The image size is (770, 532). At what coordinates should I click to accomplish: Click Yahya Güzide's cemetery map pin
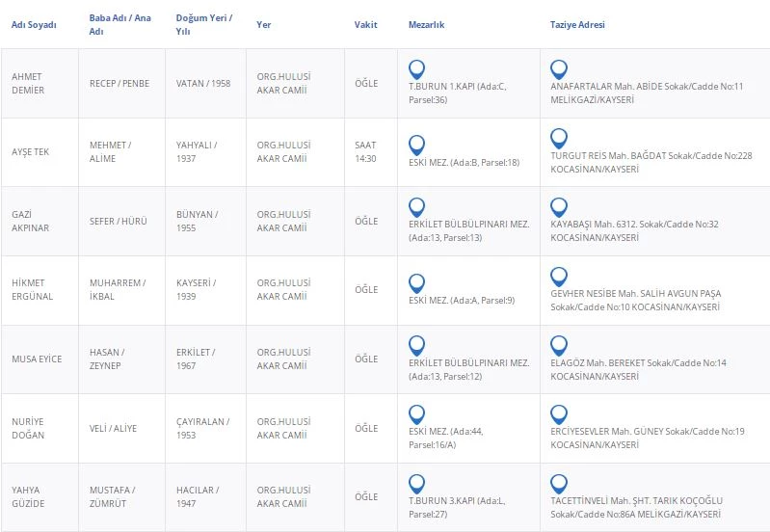pos(416,484)
